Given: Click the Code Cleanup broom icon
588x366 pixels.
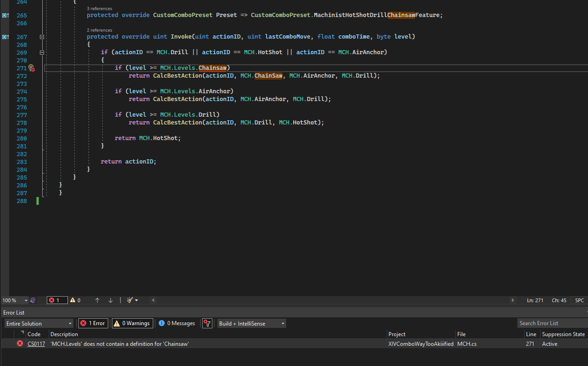Looking at the screenshot, I should 129,300.
